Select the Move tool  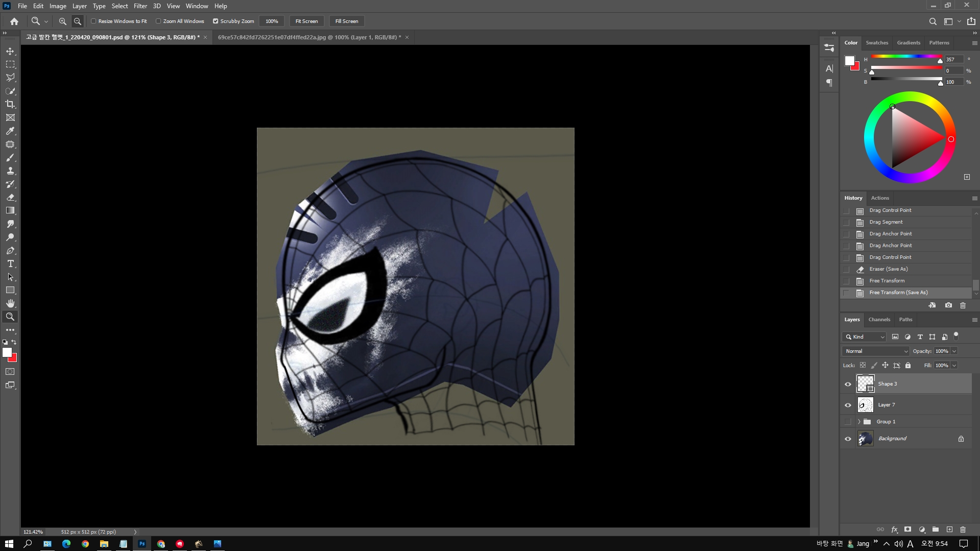coord(10,51)
